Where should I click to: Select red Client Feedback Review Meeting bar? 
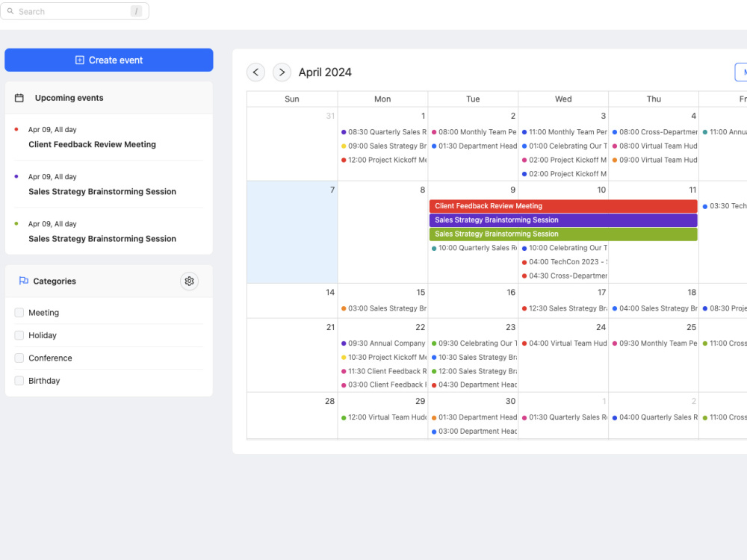[x=563, y=206]
